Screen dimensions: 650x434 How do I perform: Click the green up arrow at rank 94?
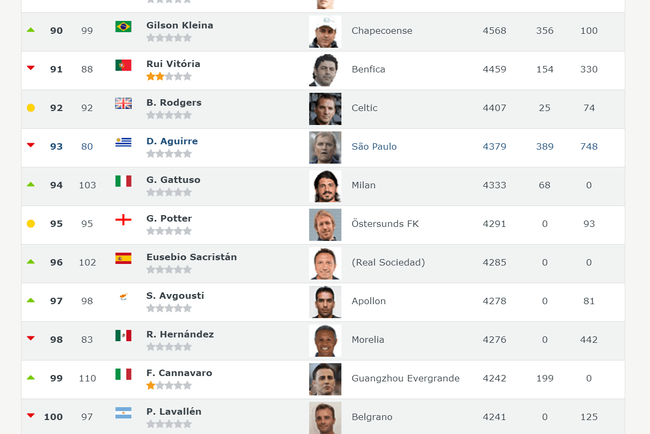[31, 185]
